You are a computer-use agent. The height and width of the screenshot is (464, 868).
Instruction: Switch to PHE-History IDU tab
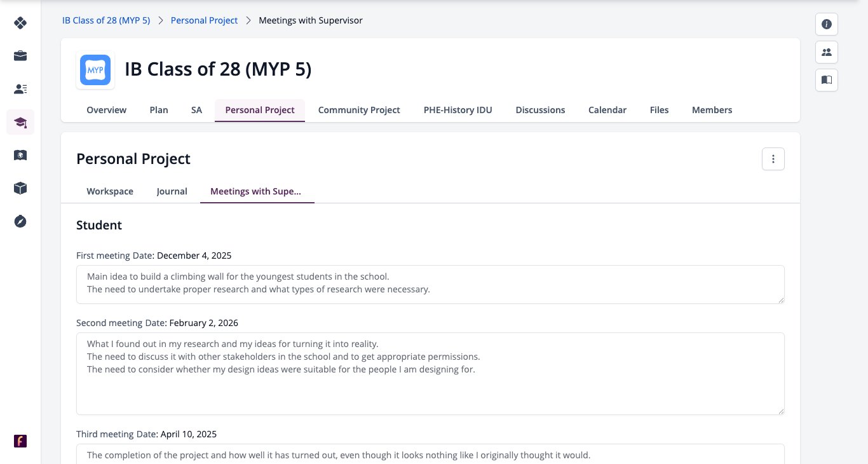pyautogui.click(x=458, y=110)
